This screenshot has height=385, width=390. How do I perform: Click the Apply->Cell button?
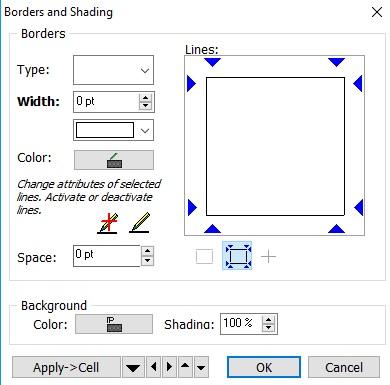(66, 367)
